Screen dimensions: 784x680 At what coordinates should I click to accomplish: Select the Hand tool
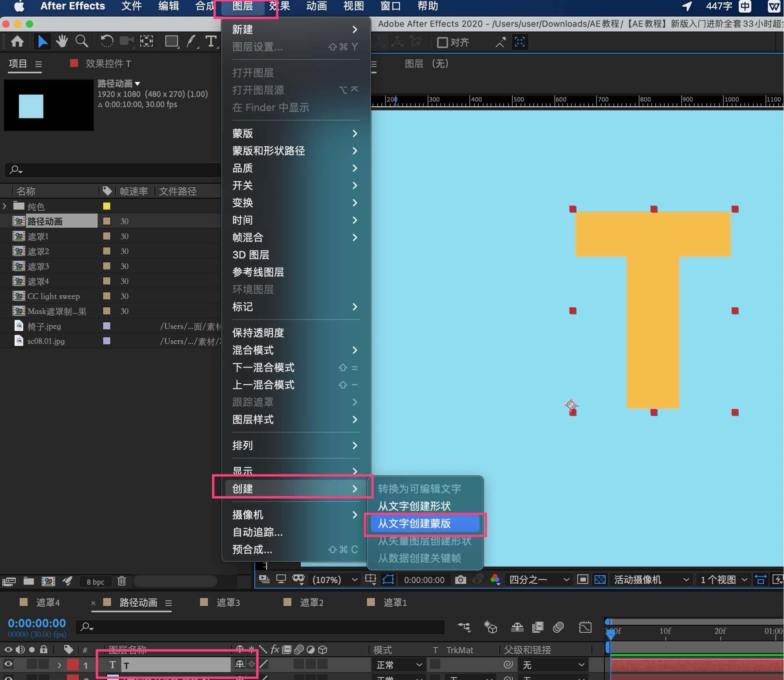(61, 41)
